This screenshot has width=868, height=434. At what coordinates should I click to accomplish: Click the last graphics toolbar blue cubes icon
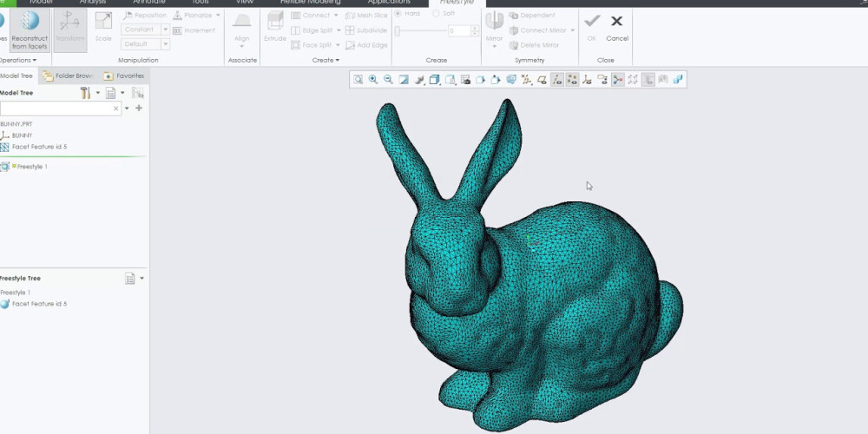[678, 80]
